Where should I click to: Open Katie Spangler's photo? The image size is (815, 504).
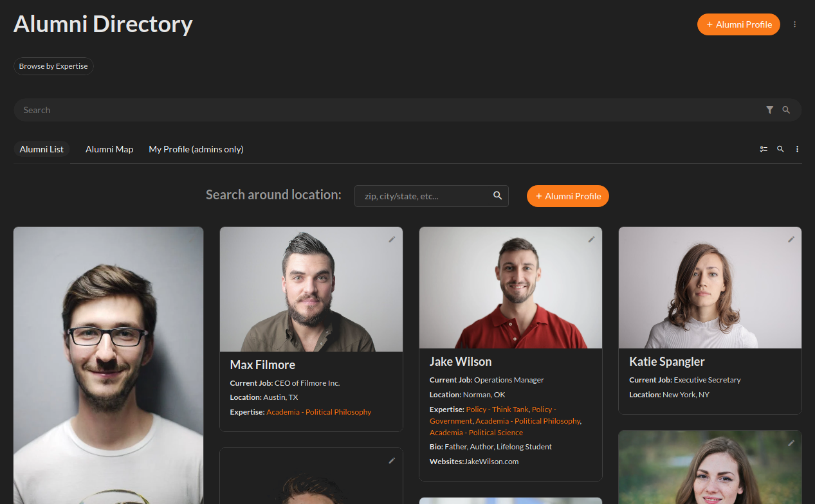710,288
